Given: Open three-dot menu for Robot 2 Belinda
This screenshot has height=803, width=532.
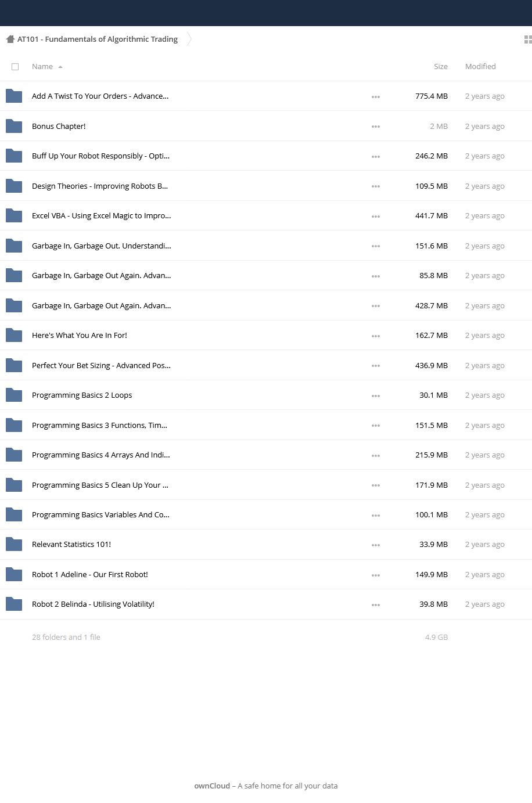Looking at the screenshot, I should tap(376, 604).
